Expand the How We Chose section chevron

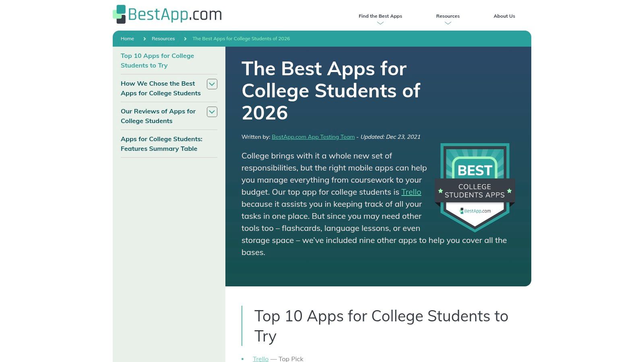pyautogui.click(x=212, y=84)
